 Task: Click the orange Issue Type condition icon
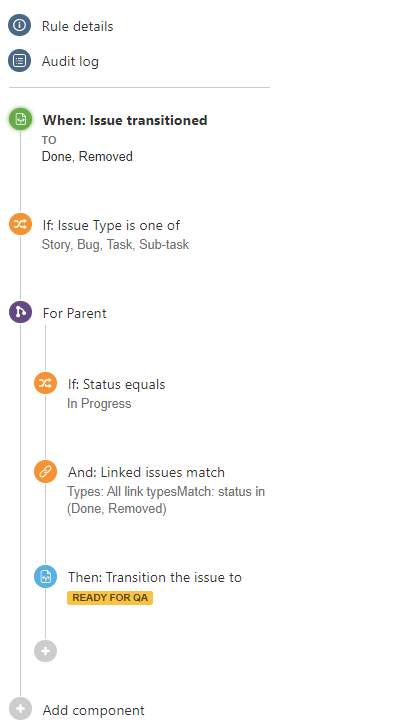pos(20,224)
